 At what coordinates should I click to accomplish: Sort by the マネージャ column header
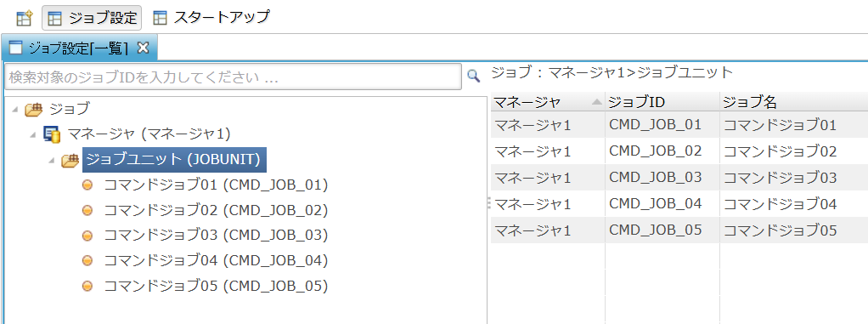[548, 102]
